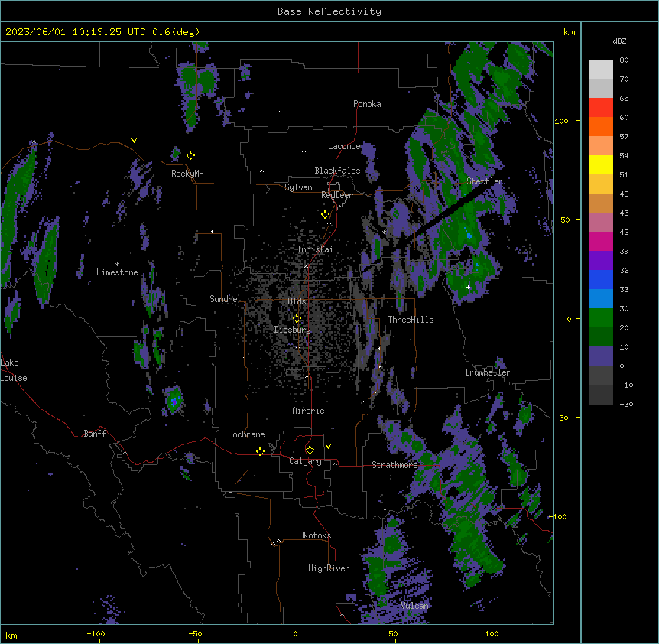Click the yellow V marker east of Calgary
This screenshot has height=644, width=659.
(x=328, y=447)
